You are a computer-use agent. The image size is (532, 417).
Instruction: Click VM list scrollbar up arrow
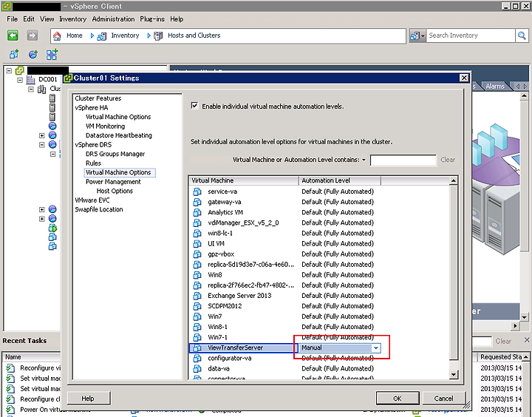pyautogui.click(x=453, y=180)
